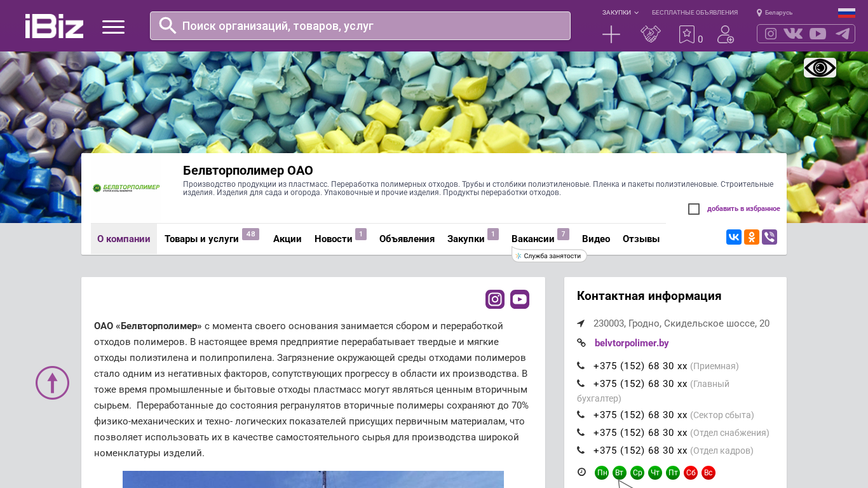Screen dimensions: 868x488
Task: Open the hamburger main menu
Action: pos(113,27)
